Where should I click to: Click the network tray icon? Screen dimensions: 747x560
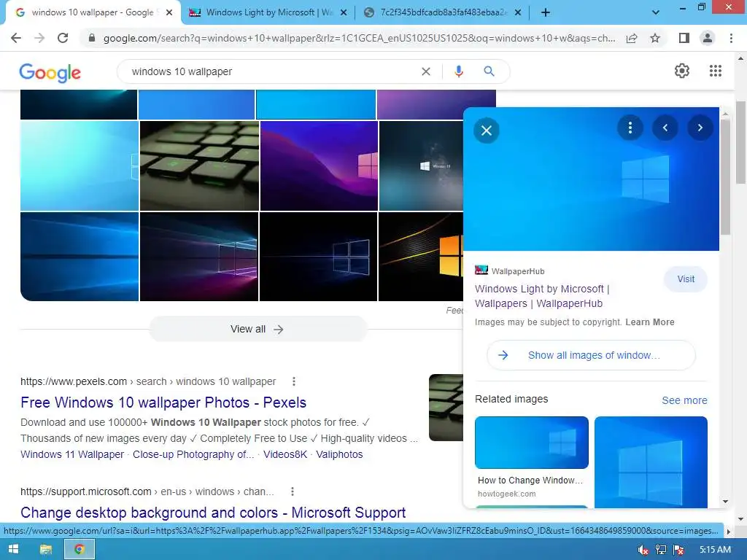pyautogui.click(x=661, y=550)
